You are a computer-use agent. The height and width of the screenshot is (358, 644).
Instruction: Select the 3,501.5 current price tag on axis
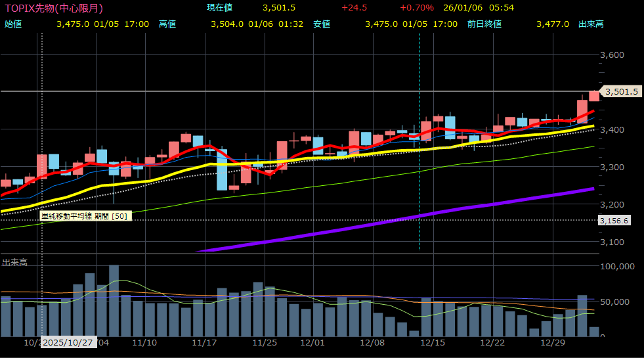pos(621,92)
